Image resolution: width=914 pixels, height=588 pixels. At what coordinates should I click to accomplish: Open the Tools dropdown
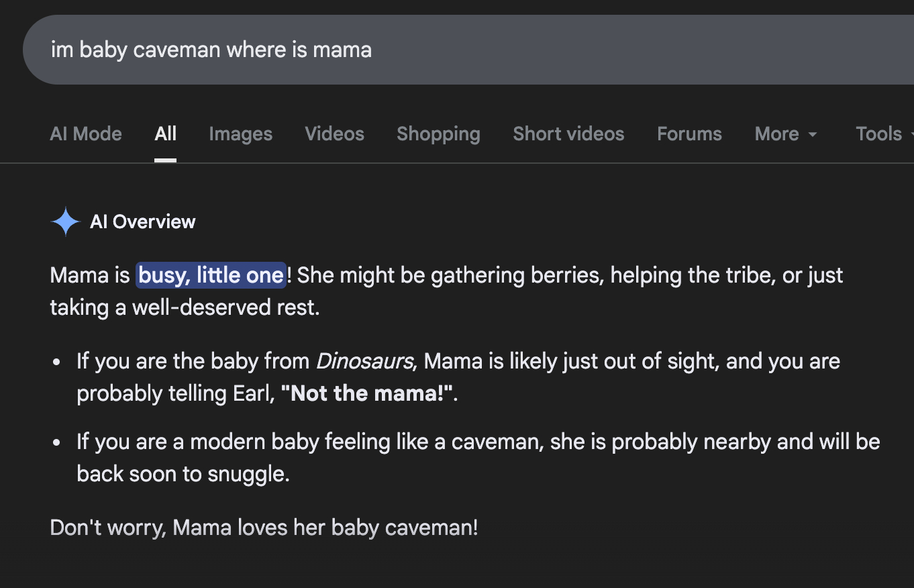(880, 134)
